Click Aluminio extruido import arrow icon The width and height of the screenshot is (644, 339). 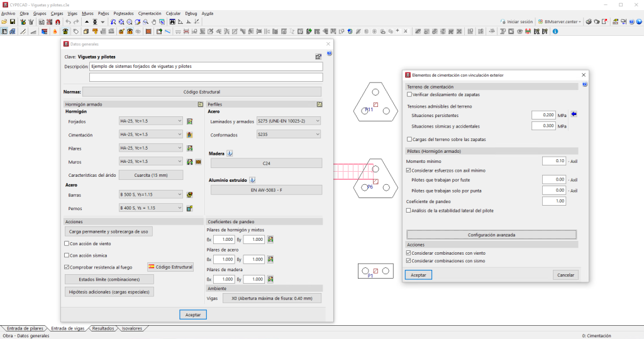252,180
